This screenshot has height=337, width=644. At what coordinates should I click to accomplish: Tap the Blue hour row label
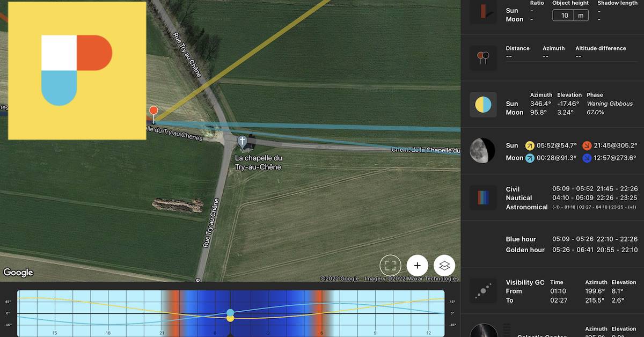pyautogui.click(x=521, y=239)
